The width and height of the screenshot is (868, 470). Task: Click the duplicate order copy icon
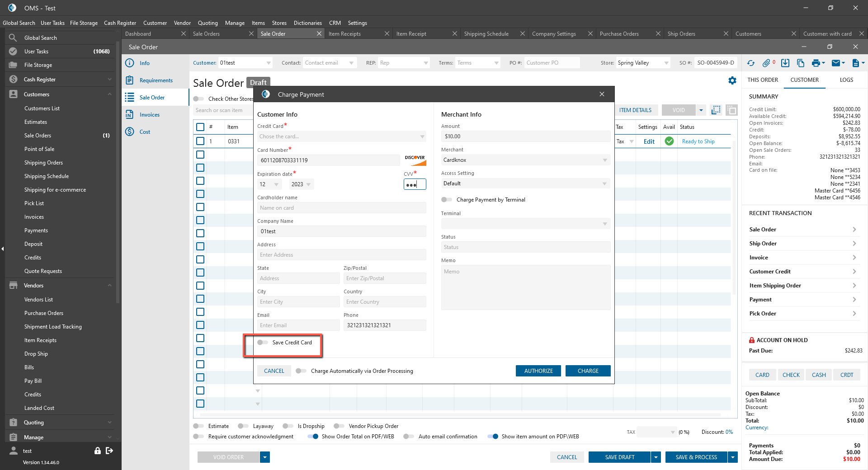click(x=801, y=63)
